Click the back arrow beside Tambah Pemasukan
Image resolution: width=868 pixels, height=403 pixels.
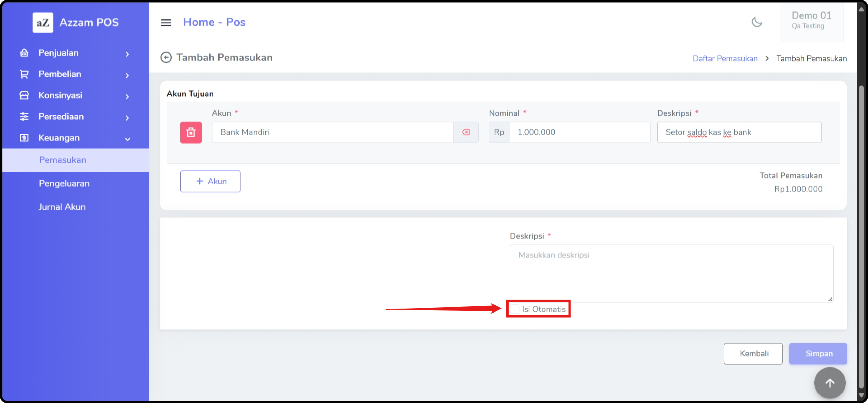166,58
